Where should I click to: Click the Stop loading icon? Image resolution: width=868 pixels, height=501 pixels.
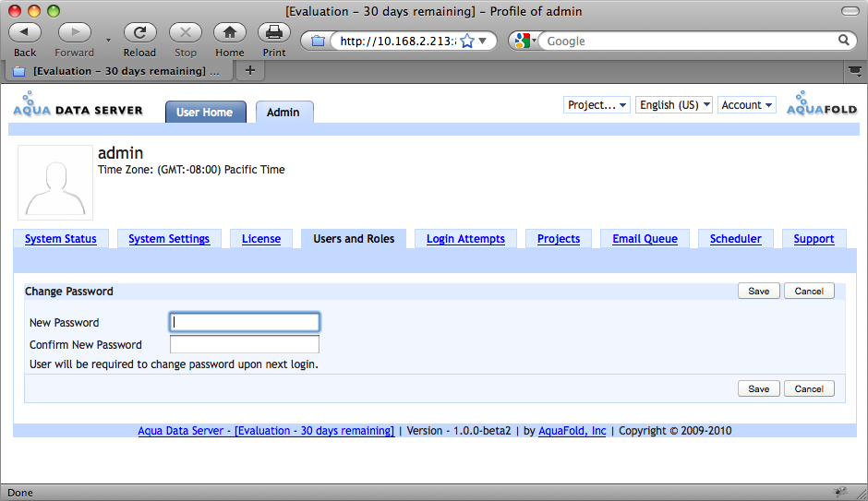coord(186,33)
